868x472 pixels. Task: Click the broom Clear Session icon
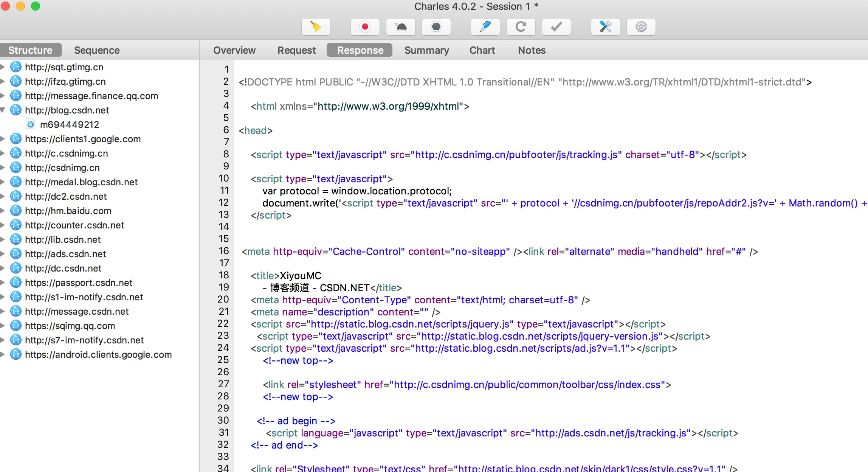coord(316,27)
